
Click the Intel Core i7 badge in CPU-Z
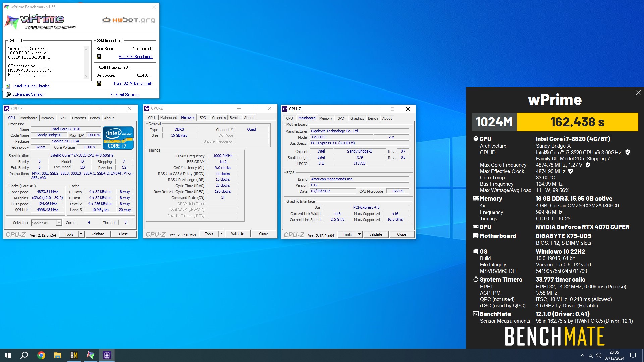118,138
